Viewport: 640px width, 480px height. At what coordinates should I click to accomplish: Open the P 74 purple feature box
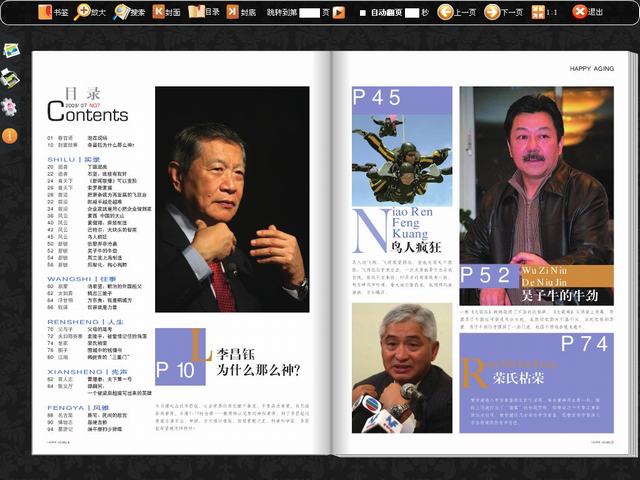tap(536, 383)
